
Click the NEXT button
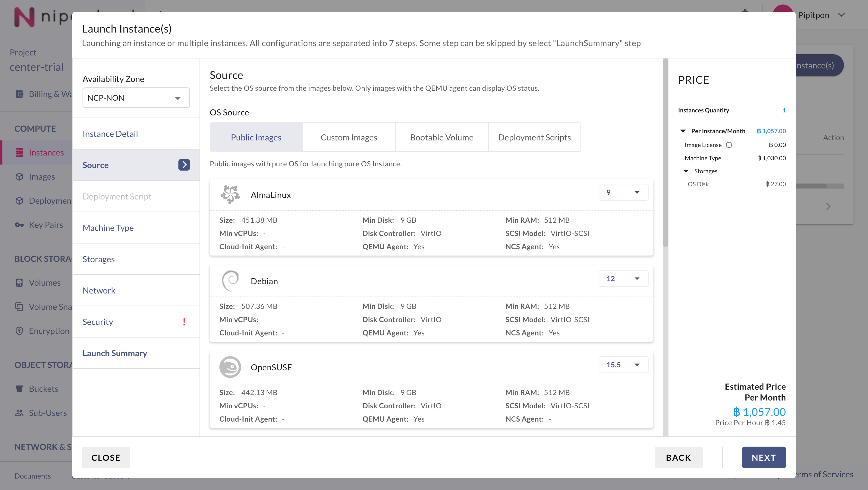point(763,457)
